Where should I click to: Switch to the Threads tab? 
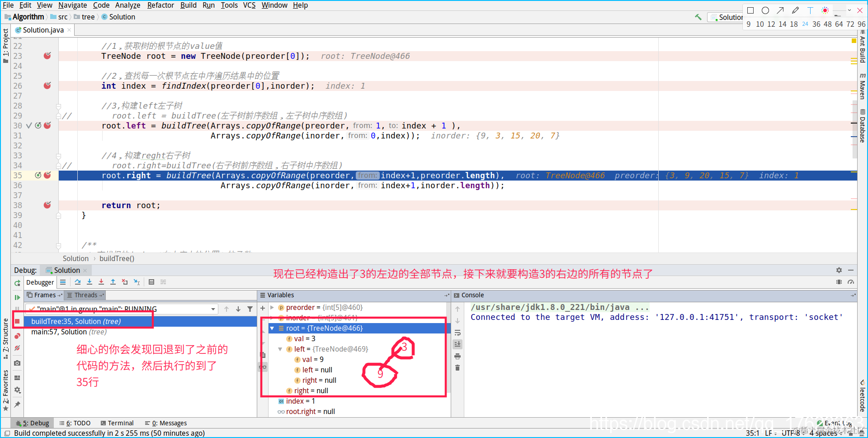[x=85, y=295]
